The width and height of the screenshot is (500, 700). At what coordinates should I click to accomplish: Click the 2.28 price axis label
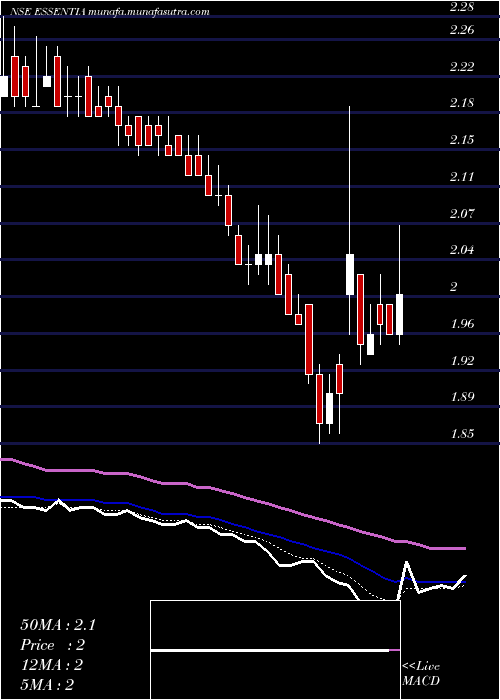(462, 7)
